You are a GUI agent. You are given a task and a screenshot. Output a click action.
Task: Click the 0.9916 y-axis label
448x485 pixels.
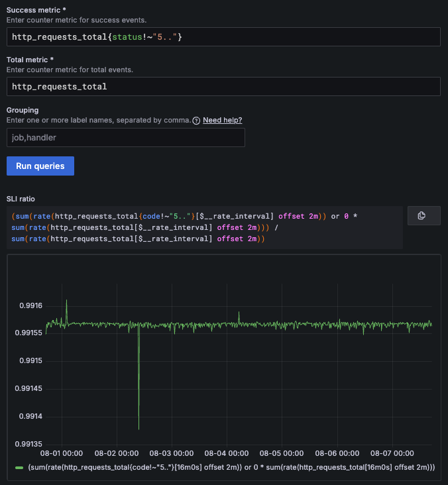tap(29, 305)
